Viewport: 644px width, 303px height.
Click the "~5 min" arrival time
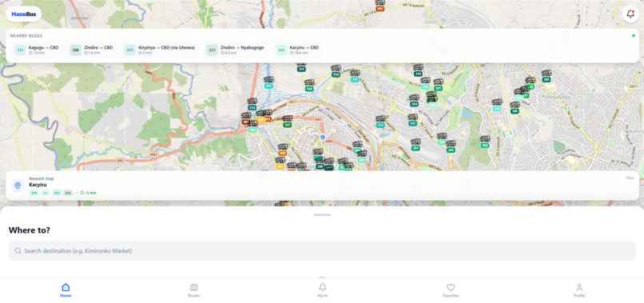click(90, 193)
